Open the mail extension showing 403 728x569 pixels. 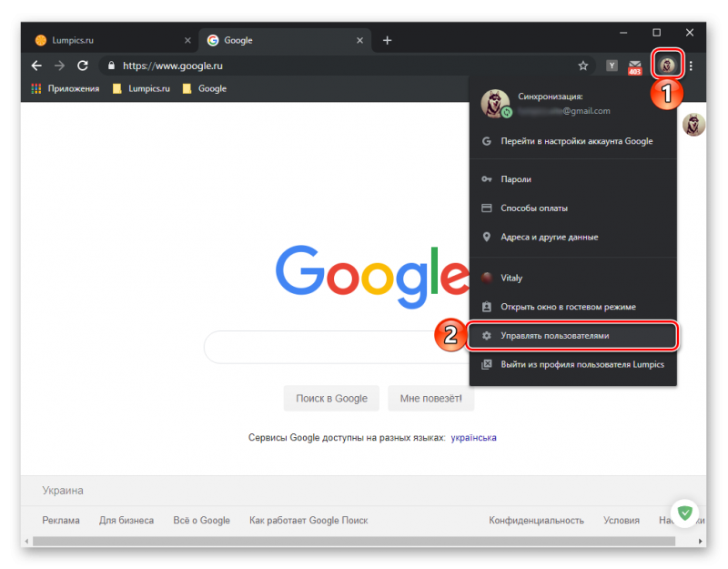click(634, 67)
